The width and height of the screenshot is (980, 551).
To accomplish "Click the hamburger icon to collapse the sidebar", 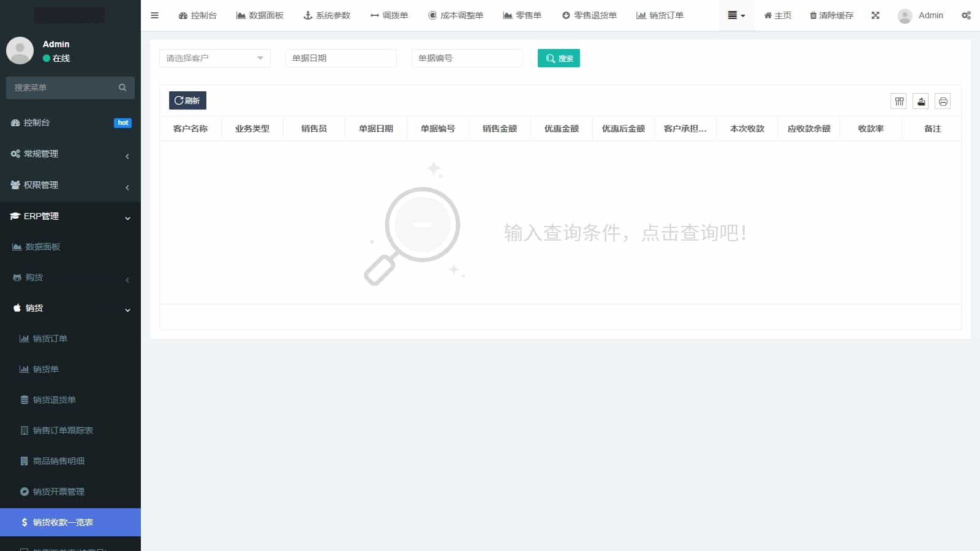I will (154, 15).
